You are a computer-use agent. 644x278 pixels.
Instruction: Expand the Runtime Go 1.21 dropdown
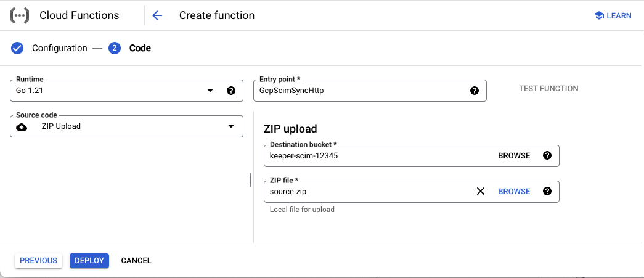210,91
